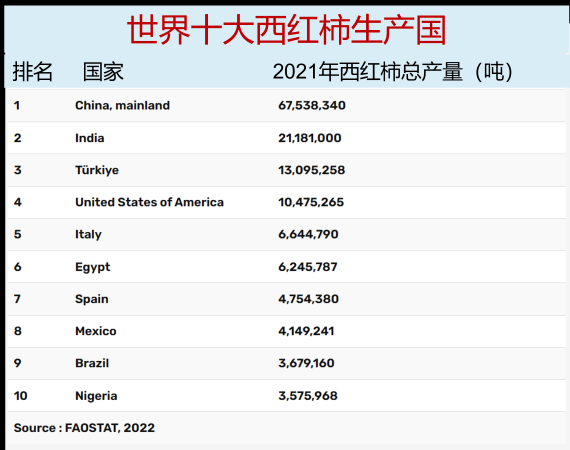Image resolution: width=570 pixels, height=450 pixels.
Task: Select the Türkiye country cell
Action: coord(97,170)
